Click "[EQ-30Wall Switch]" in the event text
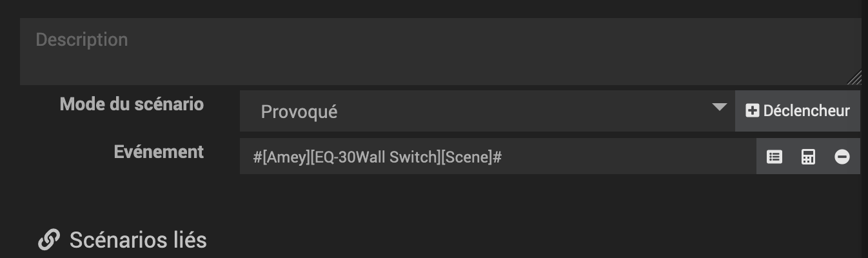 374,157
